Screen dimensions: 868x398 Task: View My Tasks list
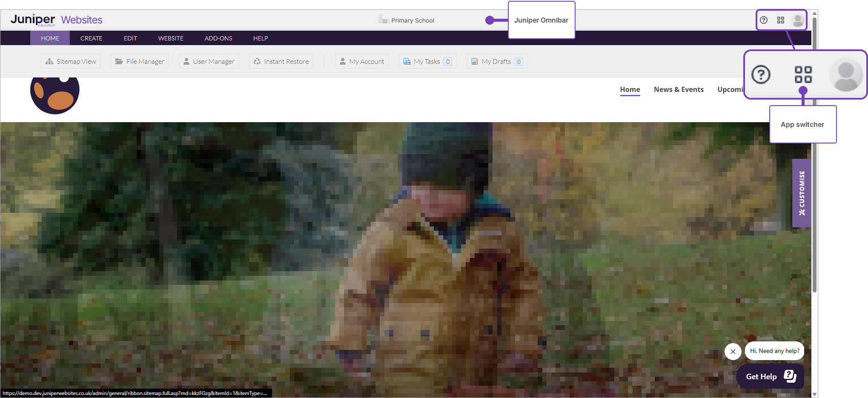click(427, 61)
